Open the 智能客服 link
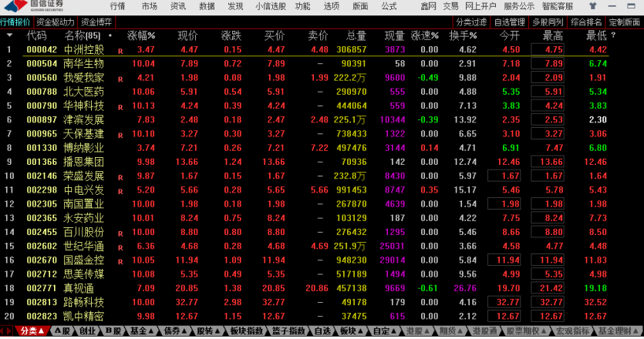 point(558,6)
